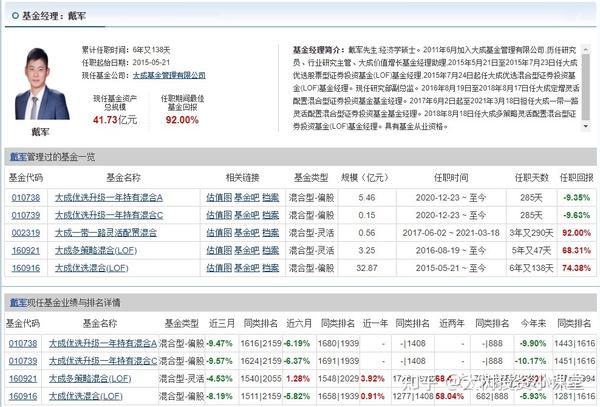This screenshot has width=600, height=407.
Task: Open fund code link 160921 in managed funds table
Action: pos(26,251)
